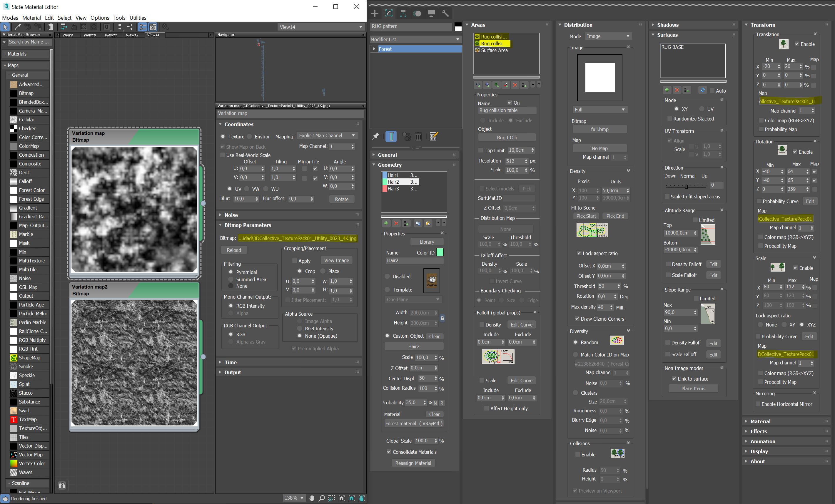Click the Lay Out Children icon
Viewport: 835px width, 504px height.
point(129,27)
